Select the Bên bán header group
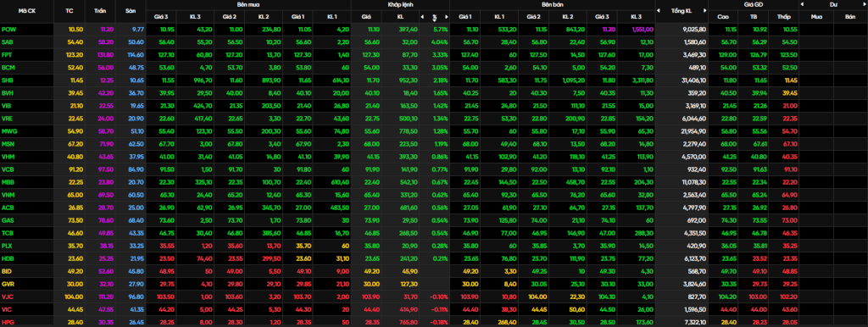Image resolution: width=868 pixels, height=327 pixels. tap(552, 4)
